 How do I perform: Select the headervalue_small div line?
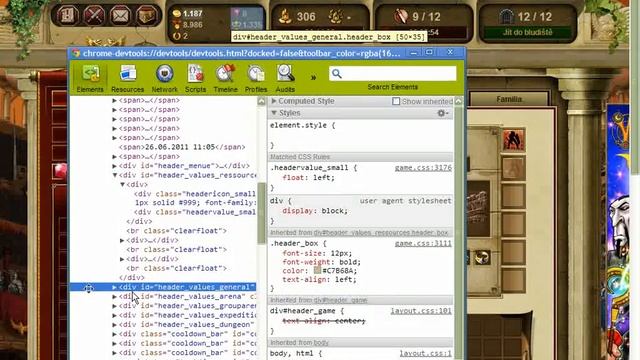coord(195,212)
